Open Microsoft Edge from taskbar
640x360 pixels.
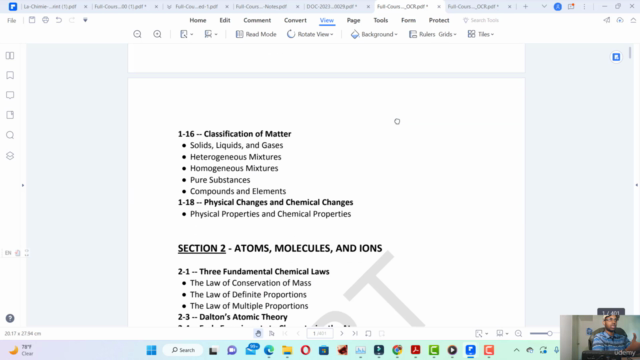269,350
